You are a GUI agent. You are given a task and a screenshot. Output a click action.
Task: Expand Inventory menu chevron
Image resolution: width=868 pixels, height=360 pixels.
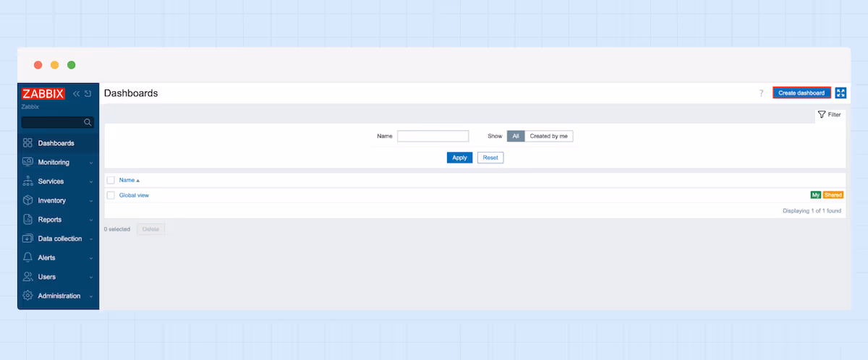tap(91, 201)
